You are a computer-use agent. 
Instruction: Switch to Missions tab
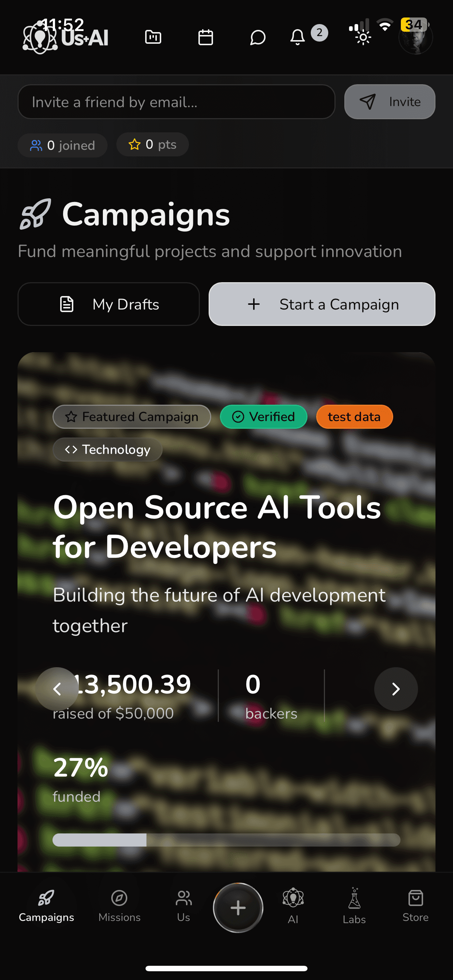tap(119, 906)
